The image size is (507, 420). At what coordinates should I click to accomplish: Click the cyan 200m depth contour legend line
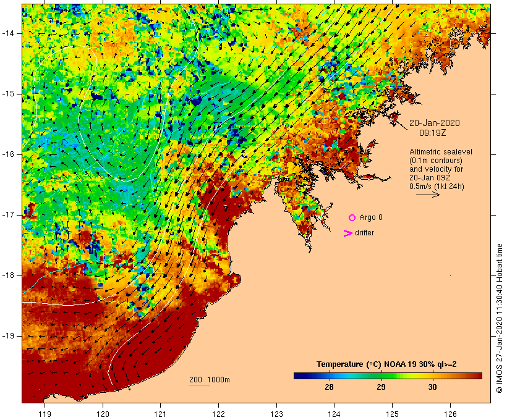(200, 385)
